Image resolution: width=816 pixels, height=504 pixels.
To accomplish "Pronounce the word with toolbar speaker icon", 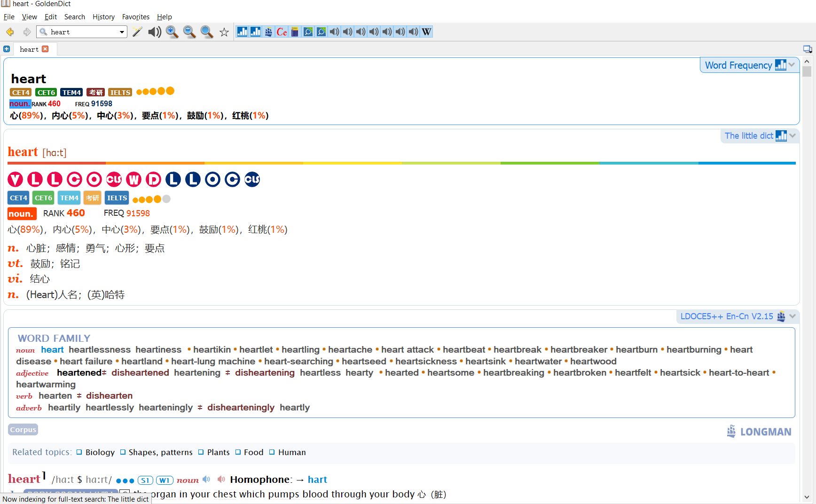I will click(155, 32).
